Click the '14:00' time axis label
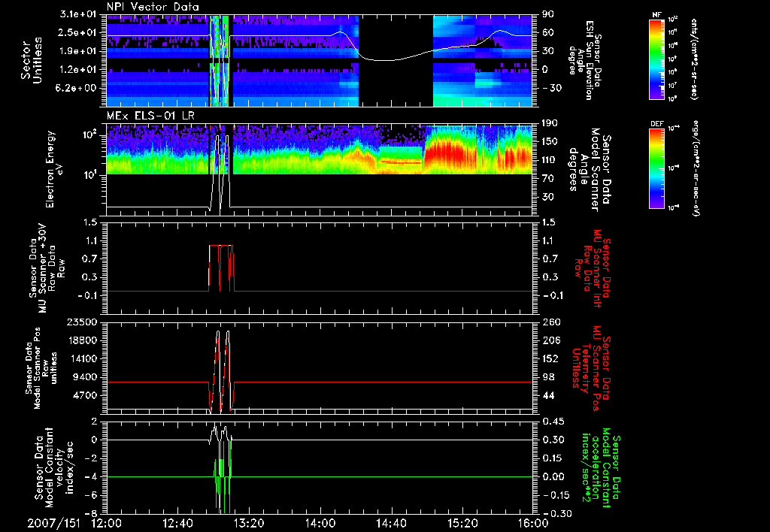This screenshot has width=770, height=532. coord(320,523)
